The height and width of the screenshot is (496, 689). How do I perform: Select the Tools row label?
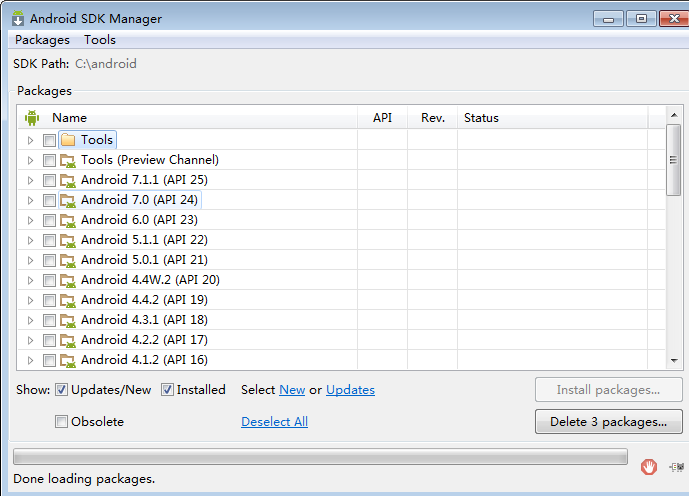(97, 140)
